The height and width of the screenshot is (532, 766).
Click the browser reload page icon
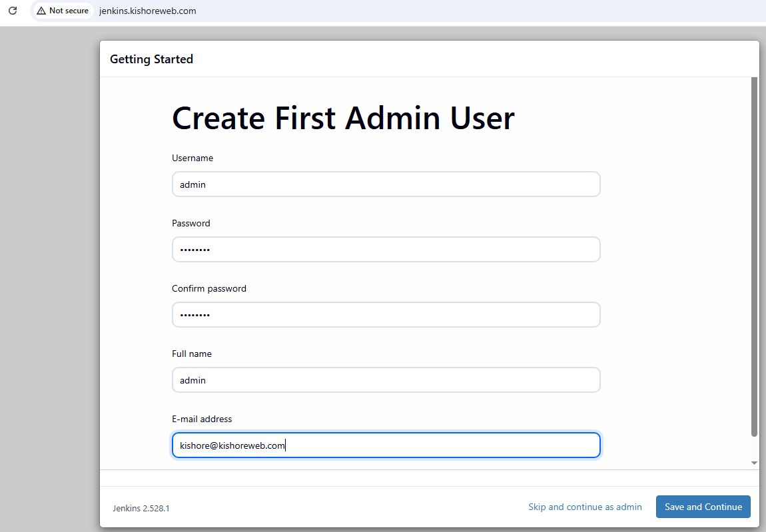click(12, 11)
